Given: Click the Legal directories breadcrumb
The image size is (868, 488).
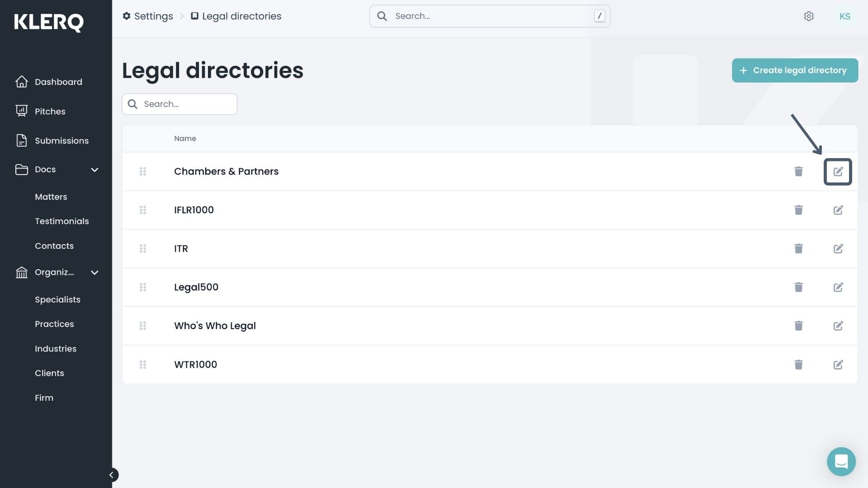Looking at the screenshot, I should (x=236, y=16).
